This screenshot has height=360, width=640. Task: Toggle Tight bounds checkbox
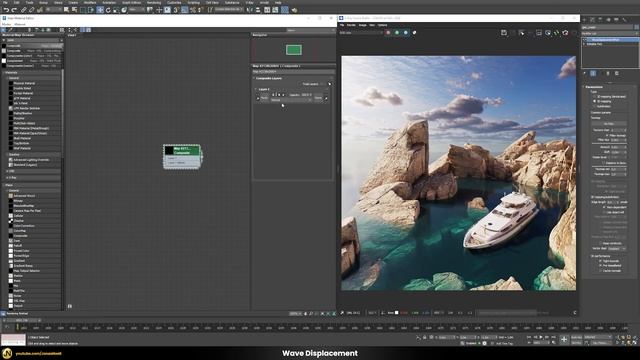tap(600, 261)
